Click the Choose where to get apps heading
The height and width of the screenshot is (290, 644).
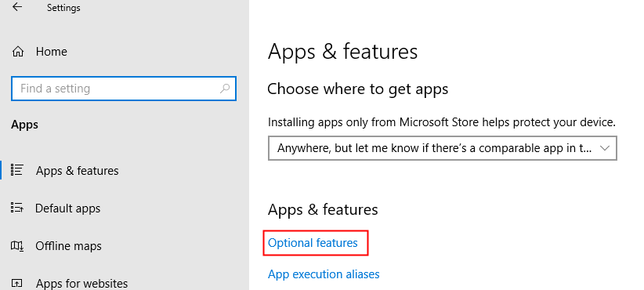click(358, 89)
